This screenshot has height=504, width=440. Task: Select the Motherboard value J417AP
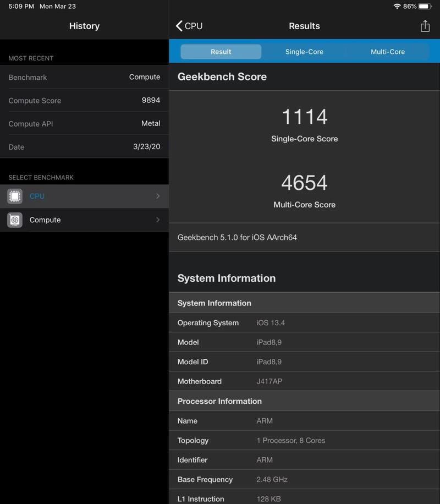[x=269, y=381]
